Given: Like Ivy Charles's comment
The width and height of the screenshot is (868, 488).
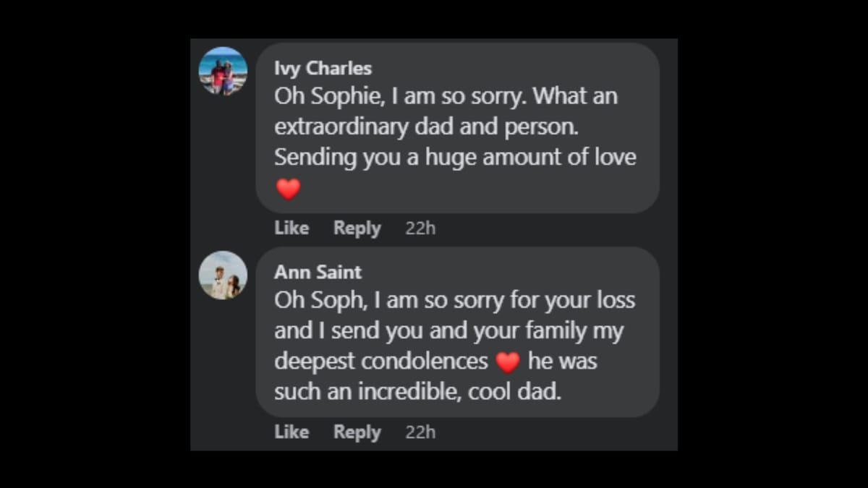Looking at the screenshot, I should click(292, 228).
